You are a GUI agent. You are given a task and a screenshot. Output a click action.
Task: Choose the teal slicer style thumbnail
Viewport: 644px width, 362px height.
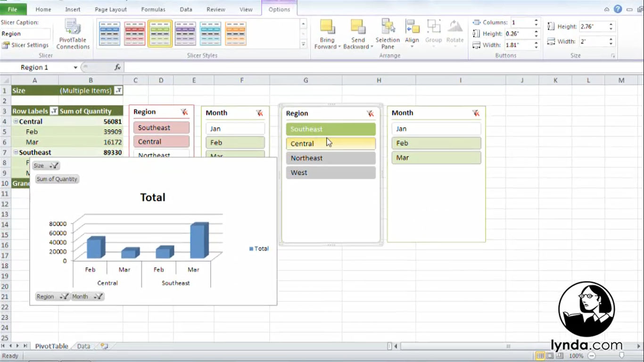(210, 33)
